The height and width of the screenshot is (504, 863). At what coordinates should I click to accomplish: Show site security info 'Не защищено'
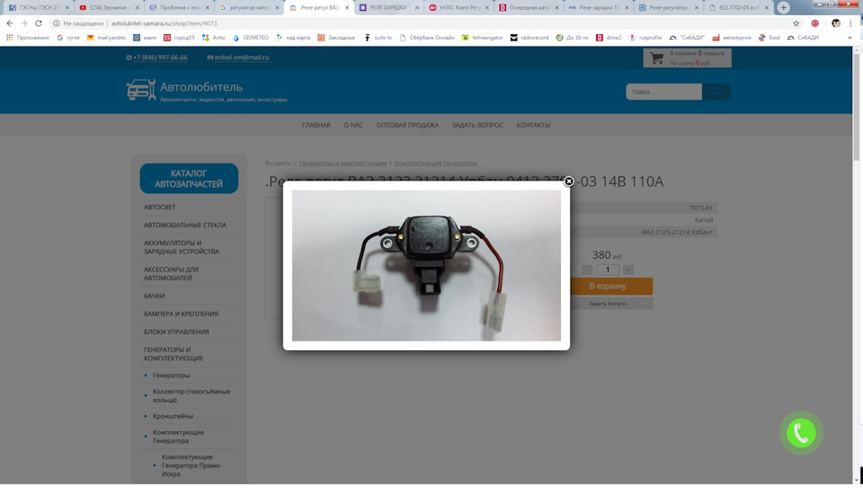click(x=78, y=23)
